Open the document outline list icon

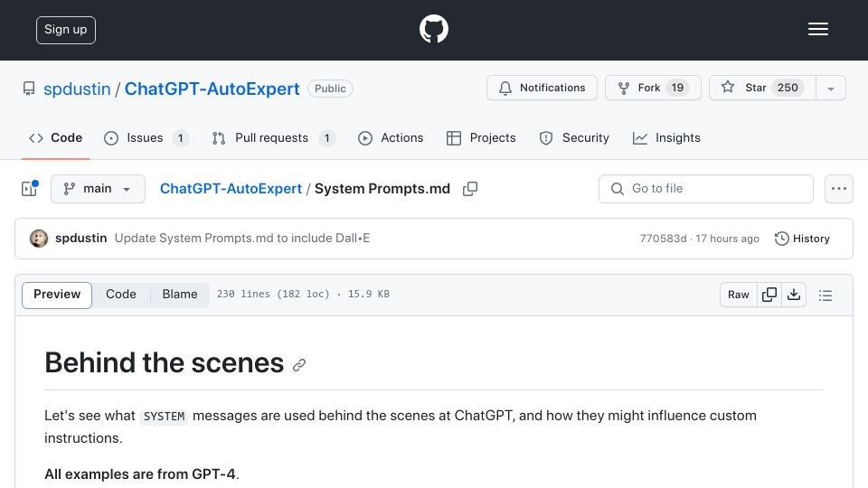[x=826, y=296]
